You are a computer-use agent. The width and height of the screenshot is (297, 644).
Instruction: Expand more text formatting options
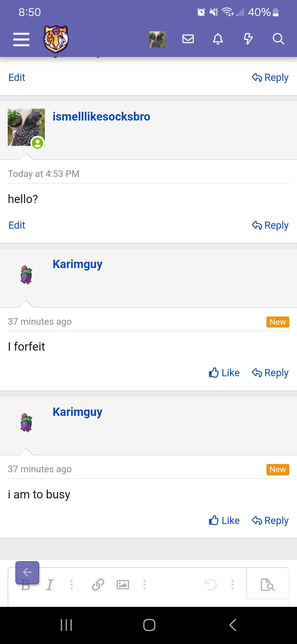(x=71, y=585)
